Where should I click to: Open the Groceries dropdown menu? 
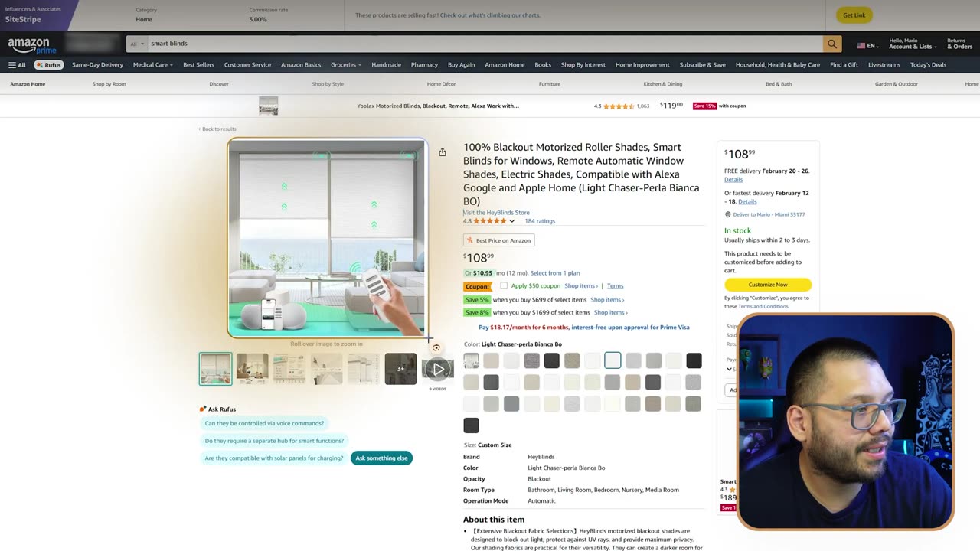[x=346, y=65]
